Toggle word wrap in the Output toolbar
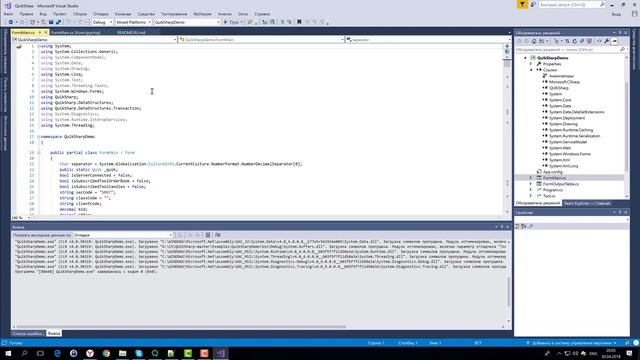Image resolution: width=640 pixels, height=360 pixels. point(218,235)
